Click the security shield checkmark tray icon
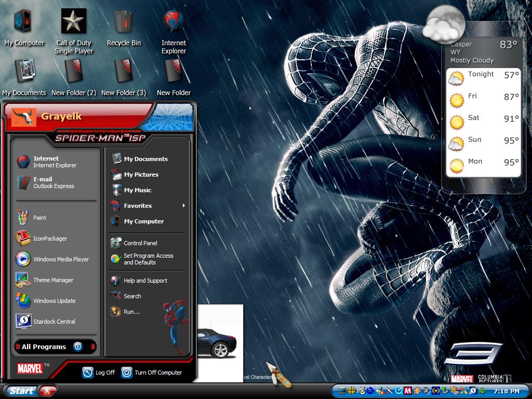Image resolution: width=532 pixels, height=399 pixels. tap(361, 391)
